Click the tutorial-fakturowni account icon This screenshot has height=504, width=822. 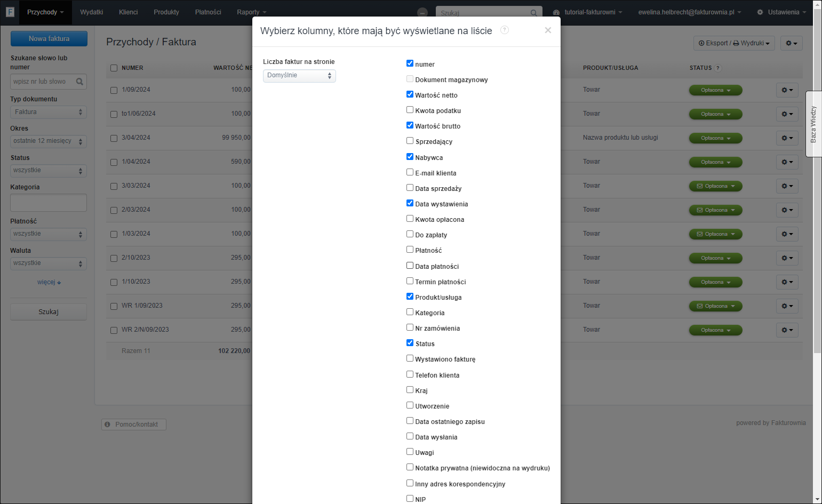pyautogui.click(x=556, y=12)
